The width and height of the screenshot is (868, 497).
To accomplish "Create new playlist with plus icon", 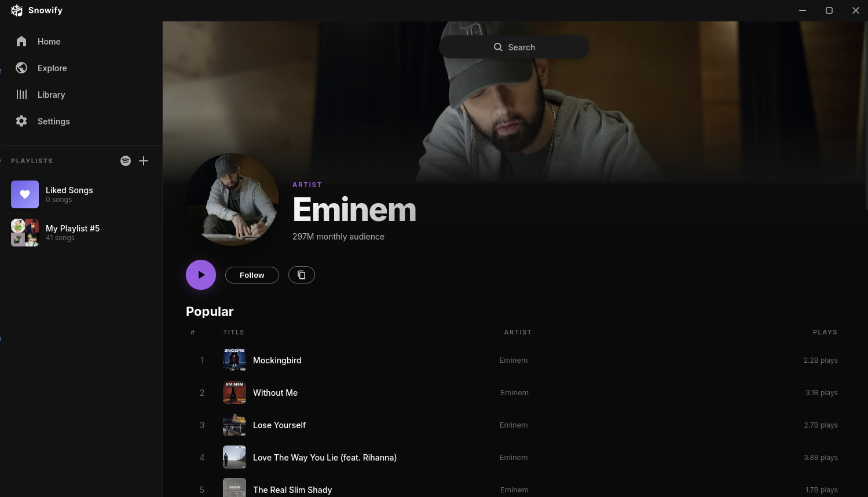I will (144, 161).
